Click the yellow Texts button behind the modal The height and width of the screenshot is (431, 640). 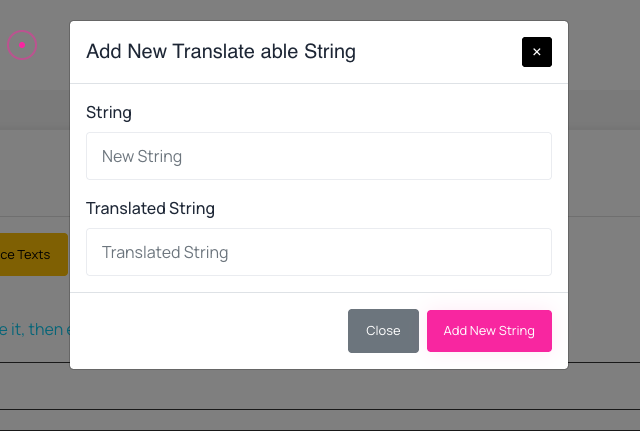34,254
